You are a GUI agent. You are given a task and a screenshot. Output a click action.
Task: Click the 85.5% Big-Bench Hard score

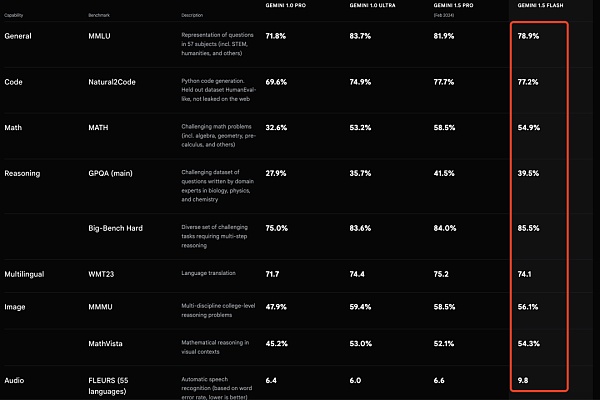(527, 228)
